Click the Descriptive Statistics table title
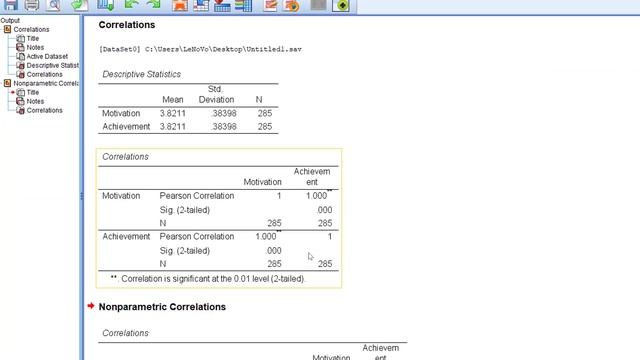The image size is (640, 360). 141,74
